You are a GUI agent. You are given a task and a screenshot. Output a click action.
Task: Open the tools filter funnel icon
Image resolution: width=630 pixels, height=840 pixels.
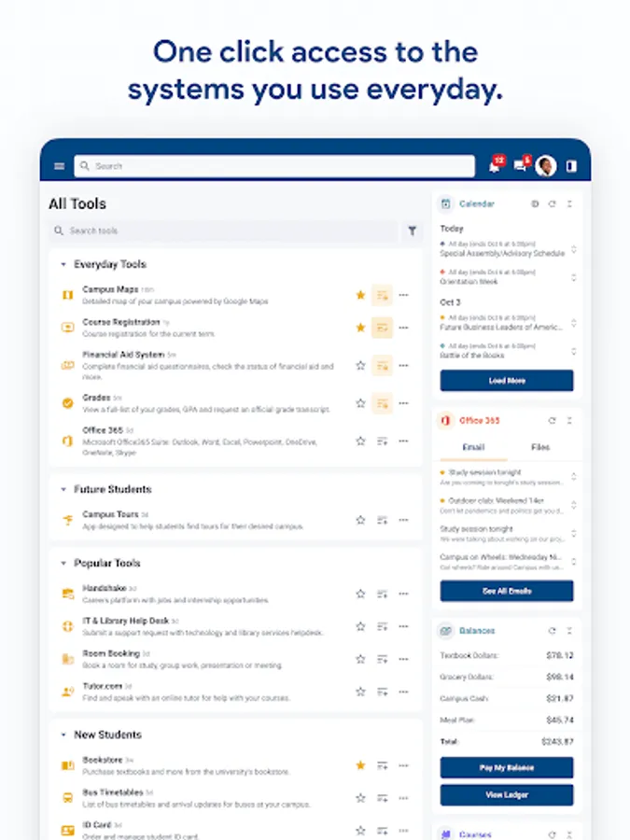(x=412, y=231)
